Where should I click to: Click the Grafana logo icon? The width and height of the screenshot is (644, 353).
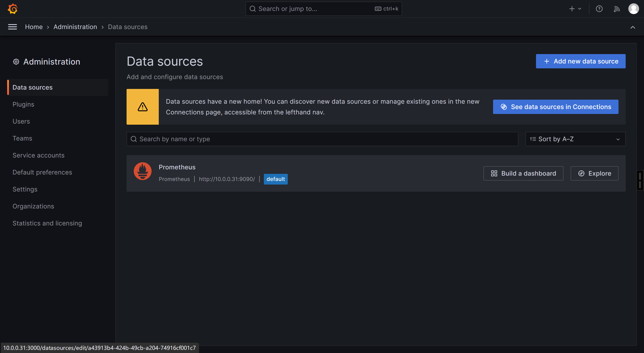(13, 9)
